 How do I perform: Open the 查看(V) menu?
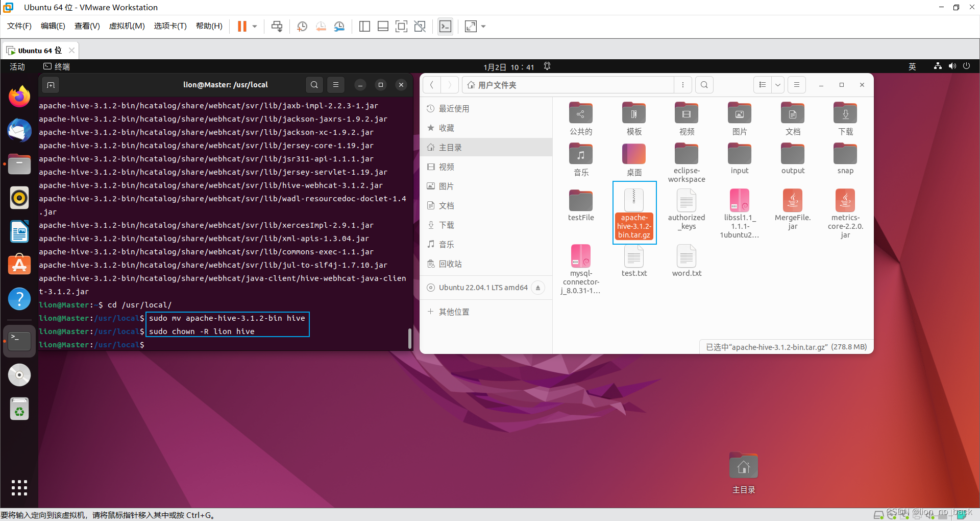87,26
